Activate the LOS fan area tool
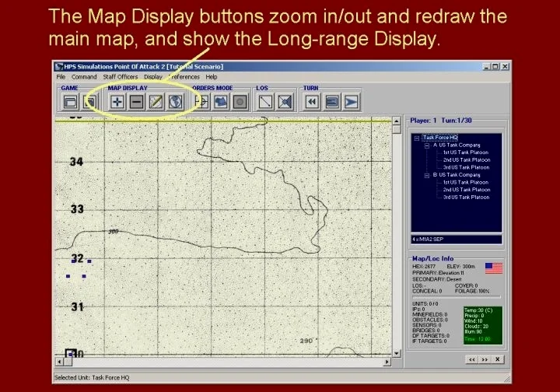This screenshot has height=392, width=560. (x=285, y=102)
